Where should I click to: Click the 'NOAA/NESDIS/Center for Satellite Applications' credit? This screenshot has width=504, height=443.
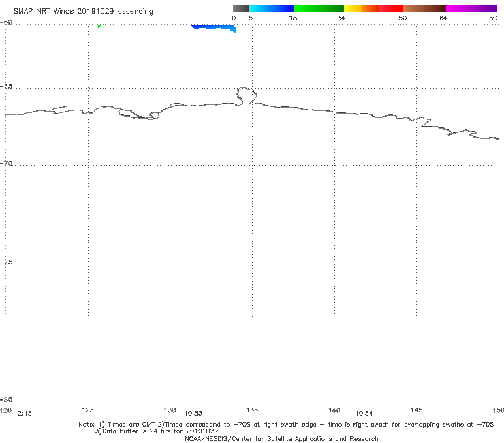point(281,438)
